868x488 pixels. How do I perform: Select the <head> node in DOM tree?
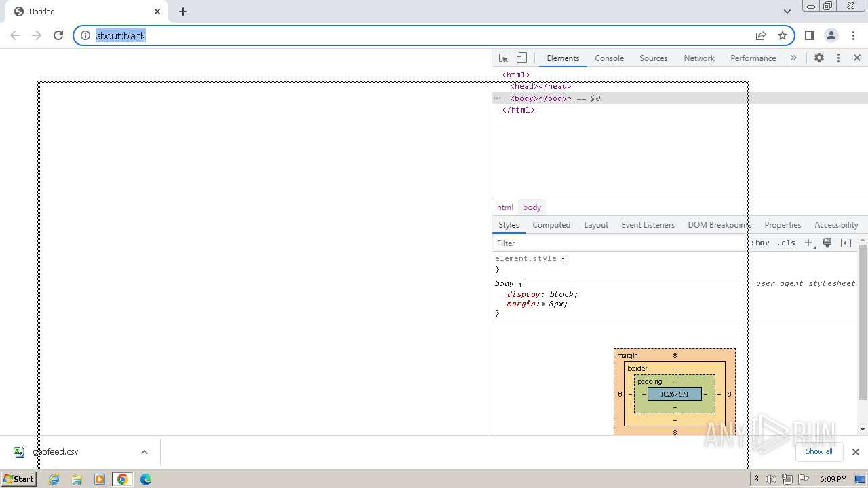(540, 86)
